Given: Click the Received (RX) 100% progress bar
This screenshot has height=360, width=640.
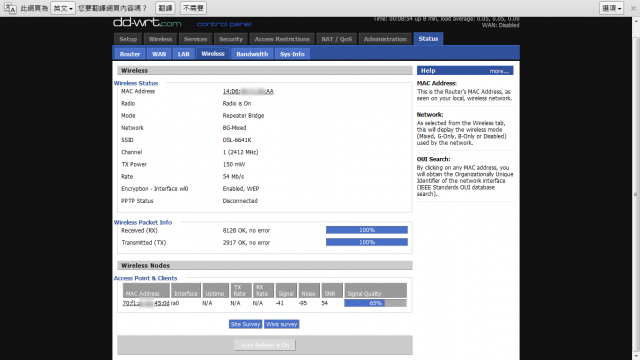Looking at the screenshot, I should (367, 230).
